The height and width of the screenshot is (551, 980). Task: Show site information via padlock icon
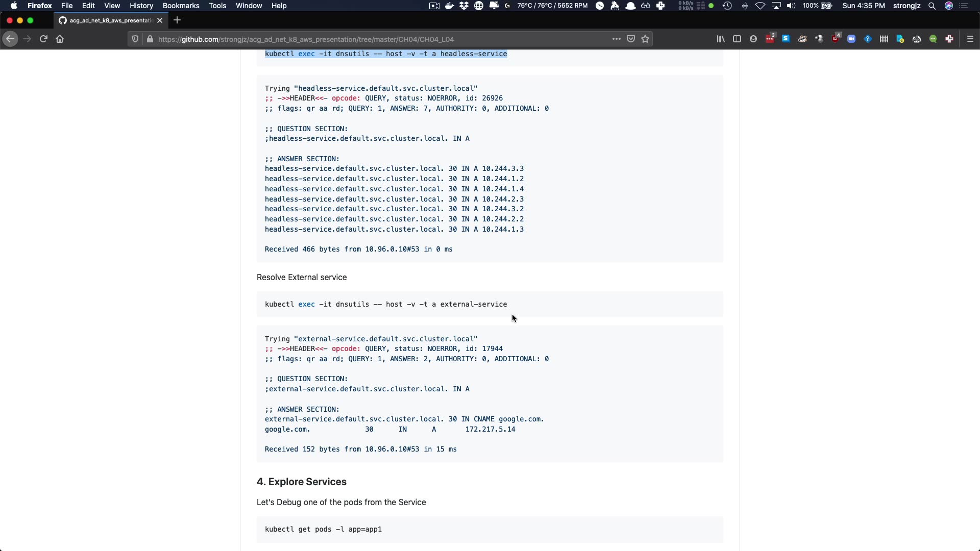150,39
